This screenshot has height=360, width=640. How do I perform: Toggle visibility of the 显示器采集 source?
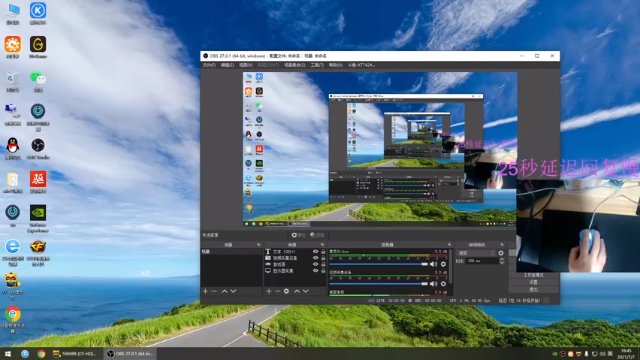tap(316, 271)
